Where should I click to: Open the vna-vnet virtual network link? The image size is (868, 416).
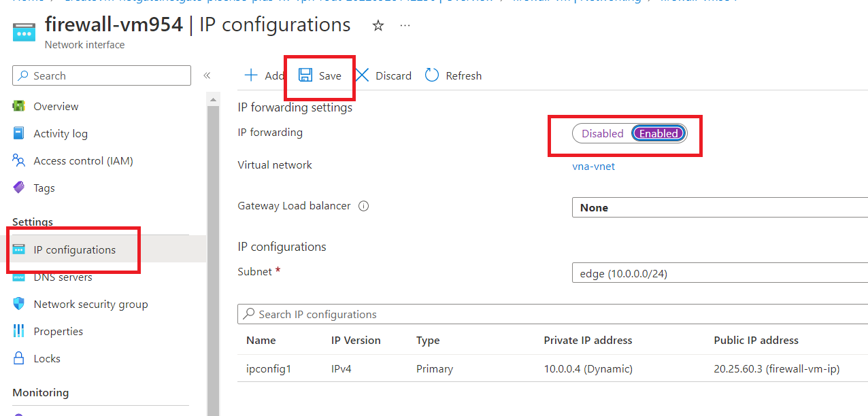(593, 166)
